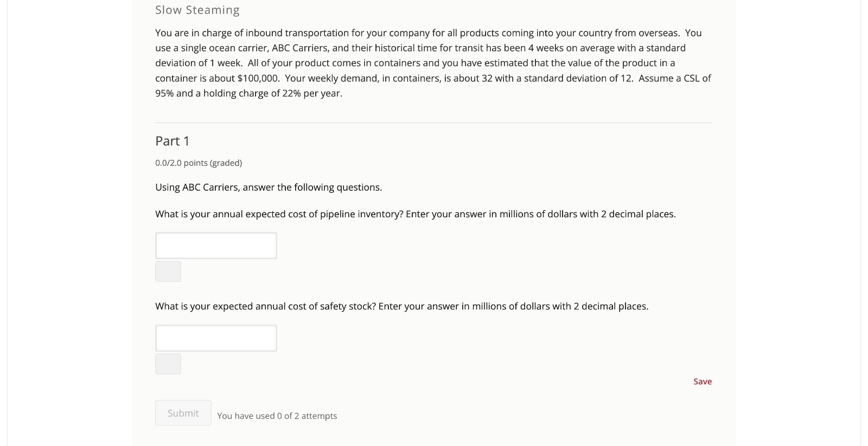Click the safety stock answer input field
Viewport: 868px width, 446px height.
(216, 338)
